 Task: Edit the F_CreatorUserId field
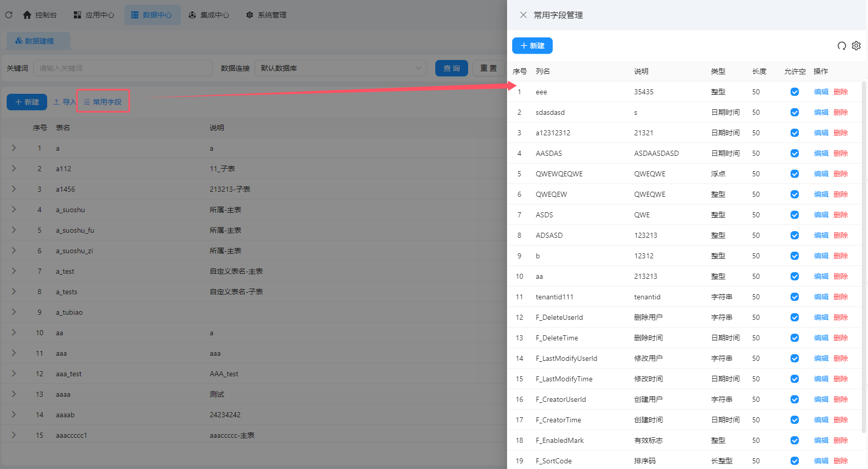click(821, 399)
